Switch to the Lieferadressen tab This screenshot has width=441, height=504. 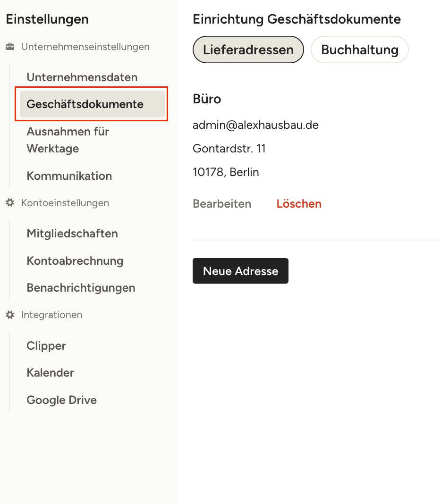click(x=248, y=50)
